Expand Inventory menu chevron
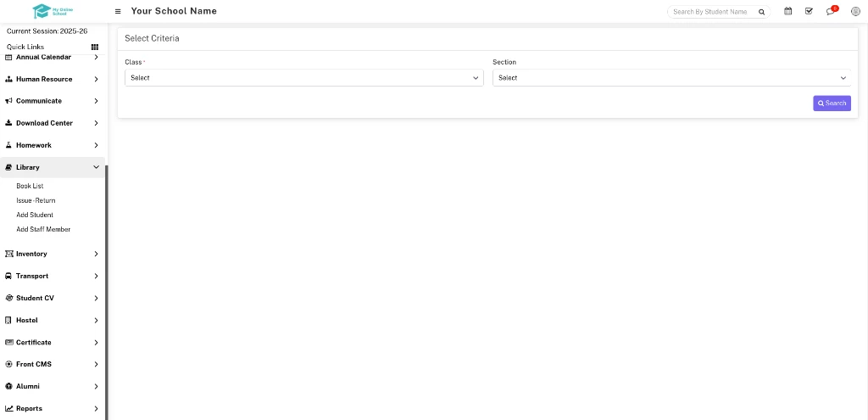This screenshot has height=420, width=868. [x=97, y=254]
